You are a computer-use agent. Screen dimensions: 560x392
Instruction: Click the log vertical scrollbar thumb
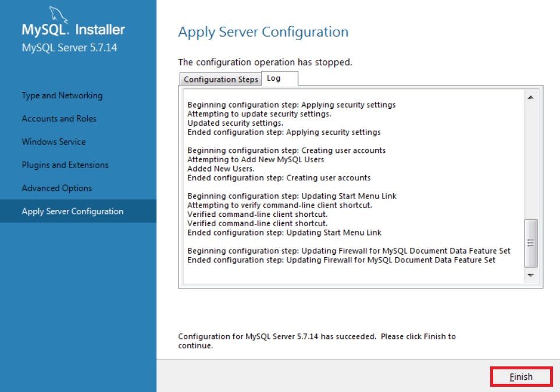[531, 243]
